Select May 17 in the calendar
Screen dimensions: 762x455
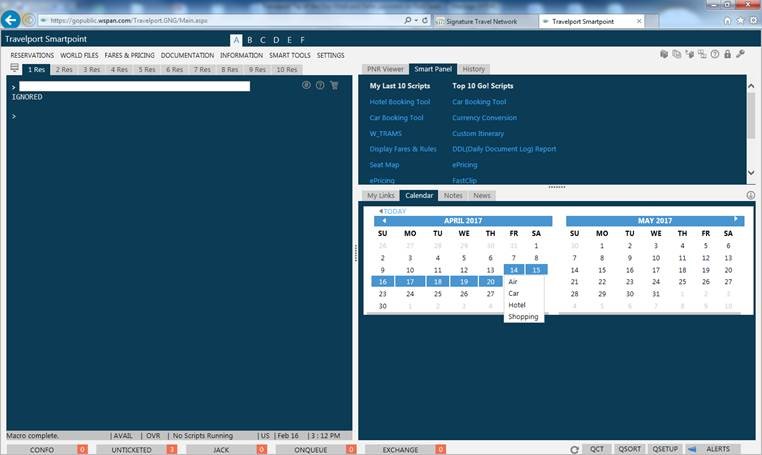(x=656, y=270)
